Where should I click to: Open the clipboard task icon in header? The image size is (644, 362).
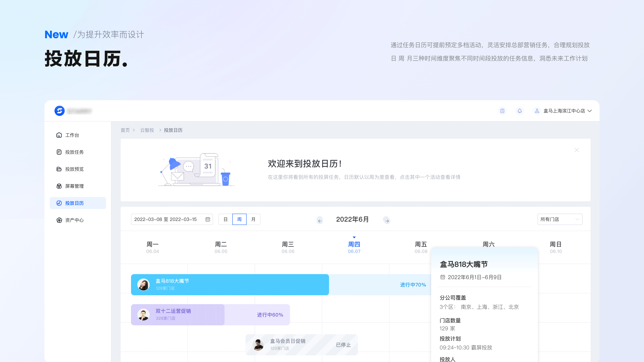coord(502,111)
